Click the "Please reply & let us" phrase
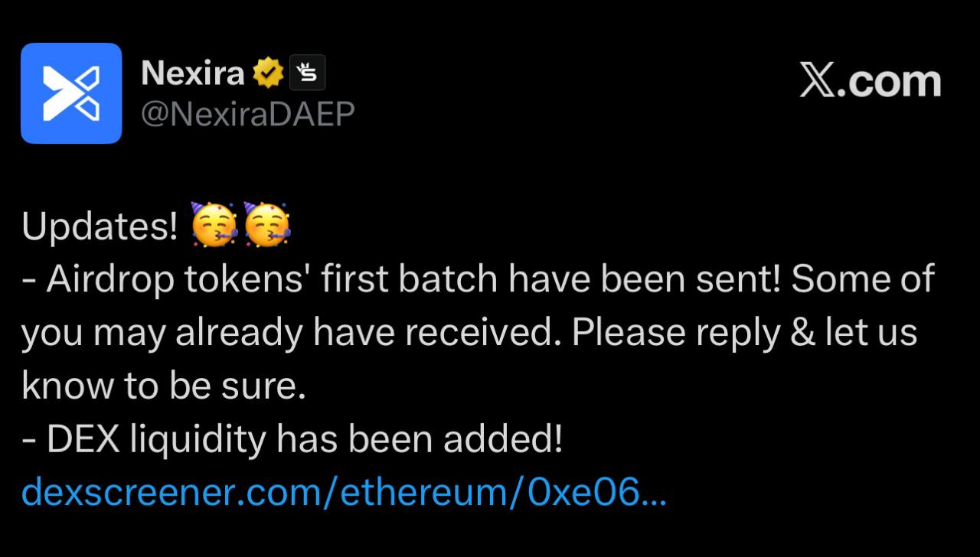Screen dimensions: 980x557 coord(744,334)
